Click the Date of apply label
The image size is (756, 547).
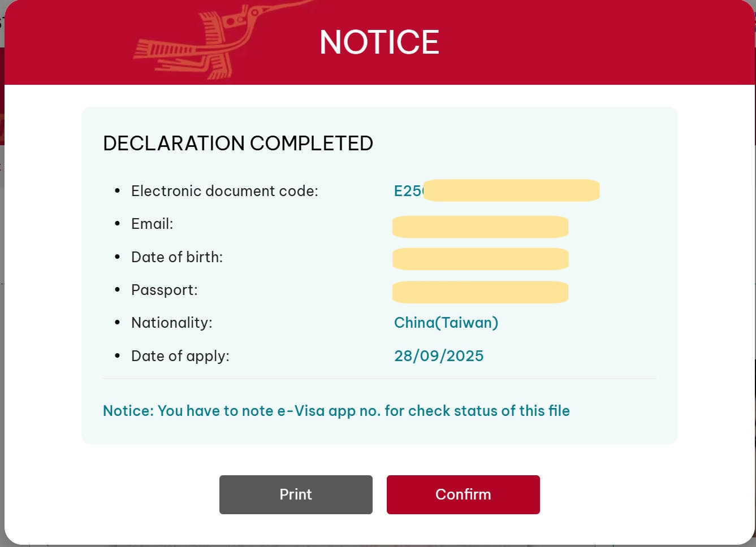pos(180,356)
